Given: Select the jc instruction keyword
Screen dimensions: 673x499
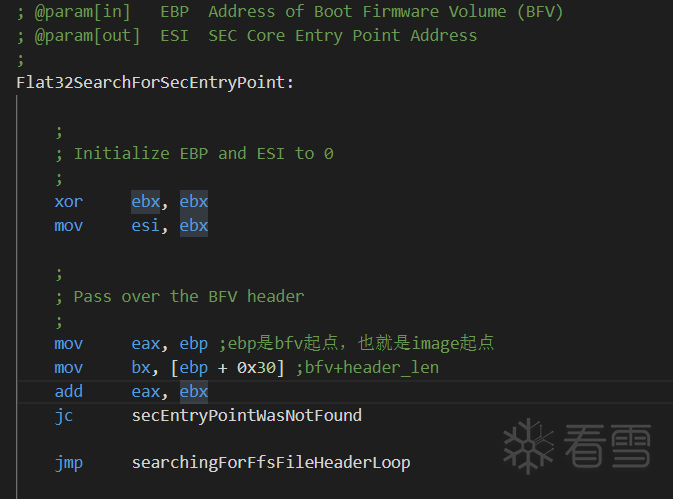Looking at the screenshot, I should 64,415.
